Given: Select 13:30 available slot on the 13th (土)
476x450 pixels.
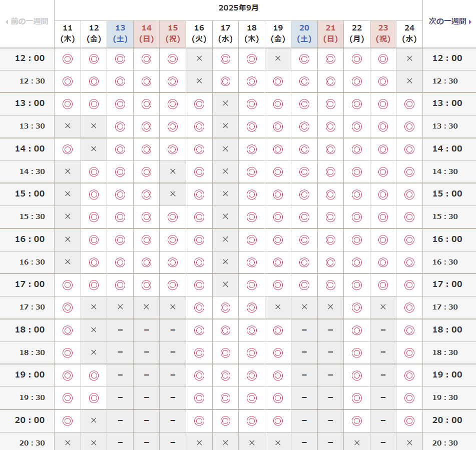Looking at the screenshot, I should (x=120, y=126).
